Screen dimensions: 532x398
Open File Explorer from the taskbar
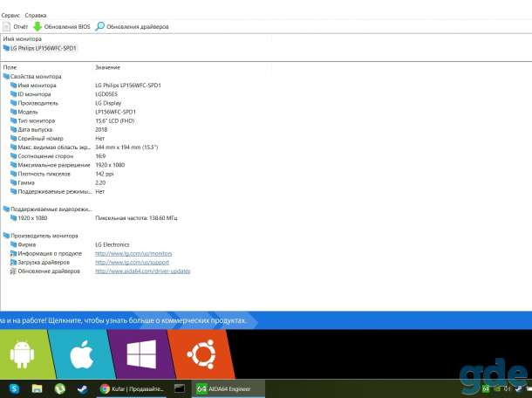pos(37,388)
